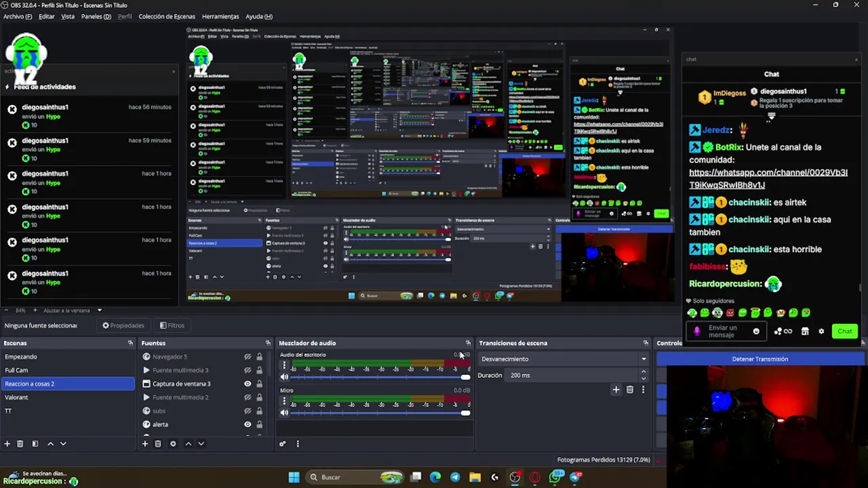Decrease transition duration with down arrow
The height and width of the screenshot is (488, 868).
coord(643,378)
